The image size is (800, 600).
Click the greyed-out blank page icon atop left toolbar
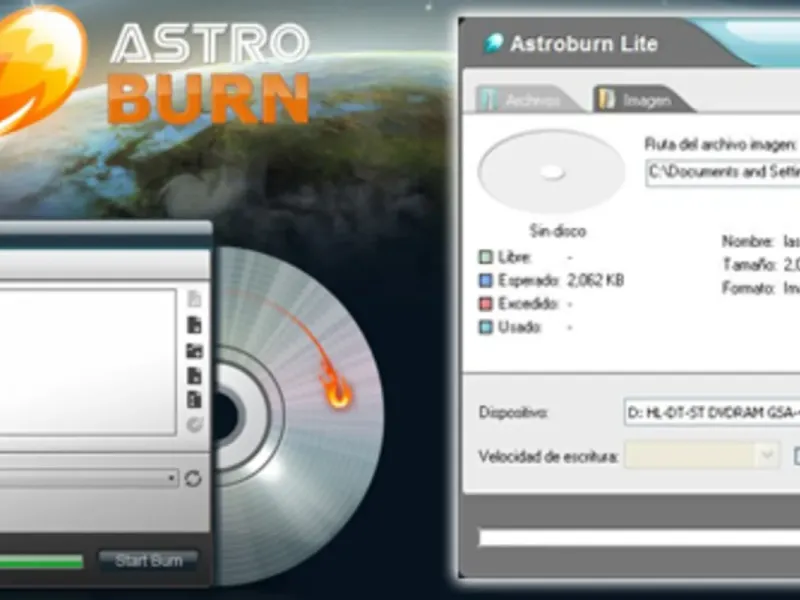tap(194, 299)
